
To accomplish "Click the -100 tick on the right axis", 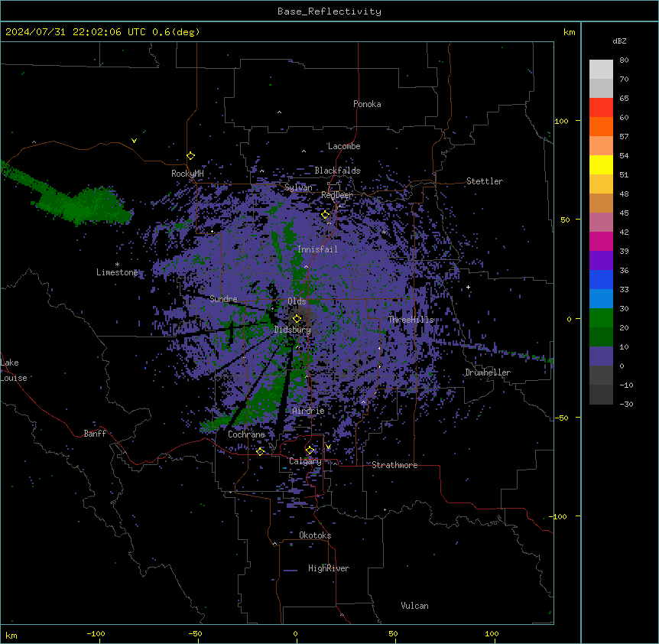I will coord(559,516).
